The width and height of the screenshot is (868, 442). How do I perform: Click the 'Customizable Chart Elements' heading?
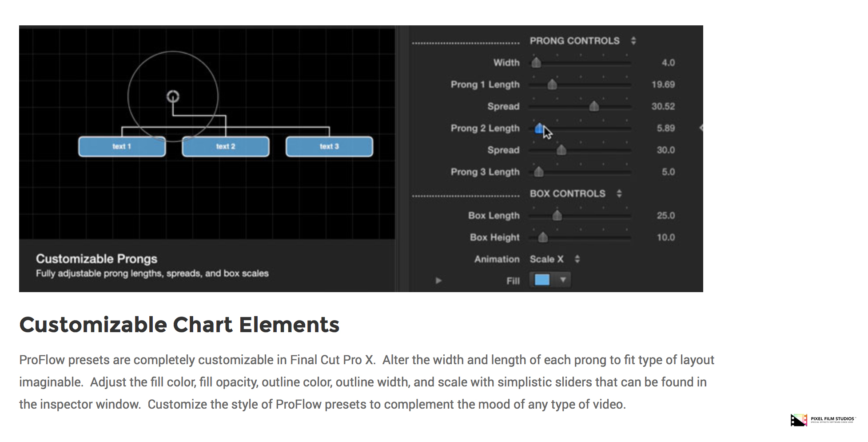coord(179,325)
